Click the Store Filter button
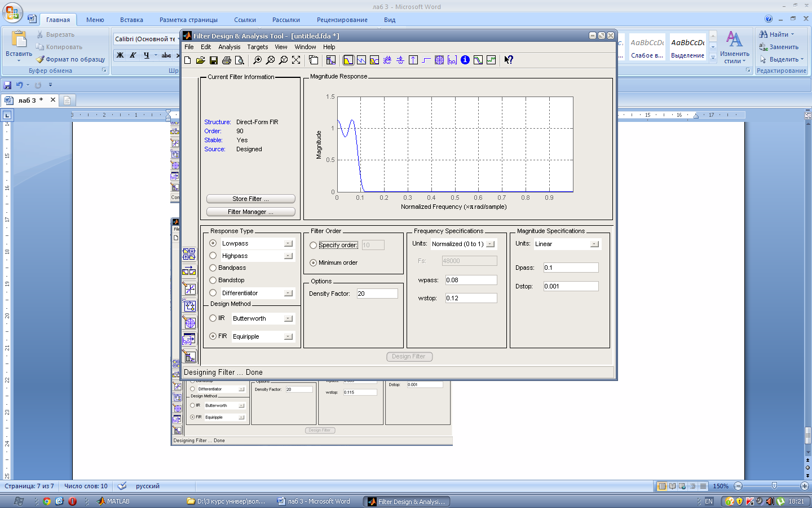The width and height of the screenshot is (812, 508). click(x=250, y=199)
